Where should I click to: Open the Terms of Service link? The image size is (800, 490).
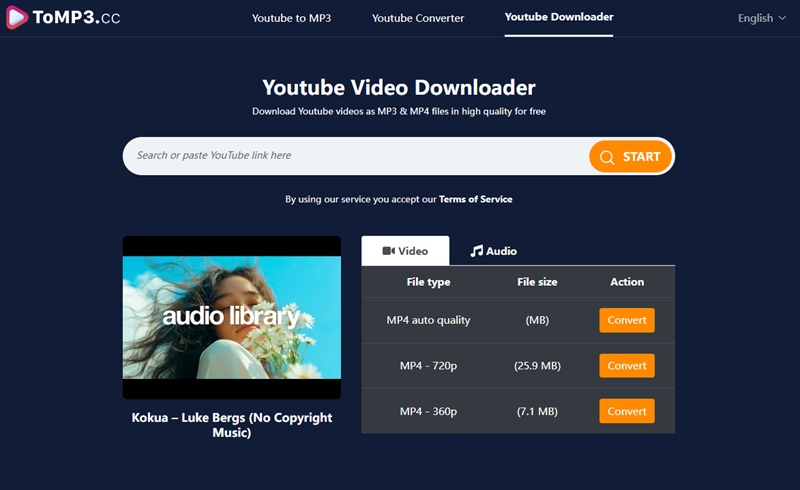[476, 199]
